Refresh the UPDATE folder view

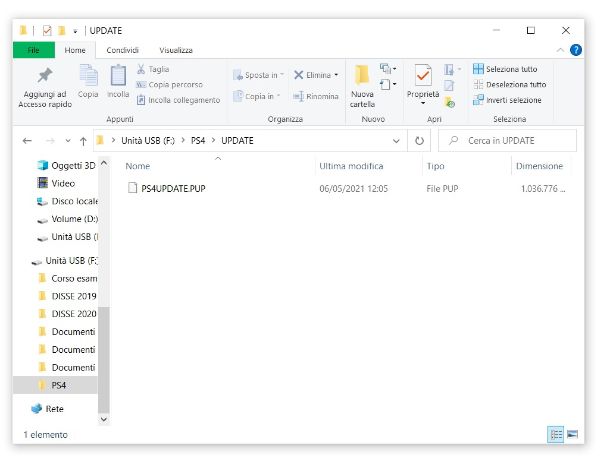tap(419, 141)
